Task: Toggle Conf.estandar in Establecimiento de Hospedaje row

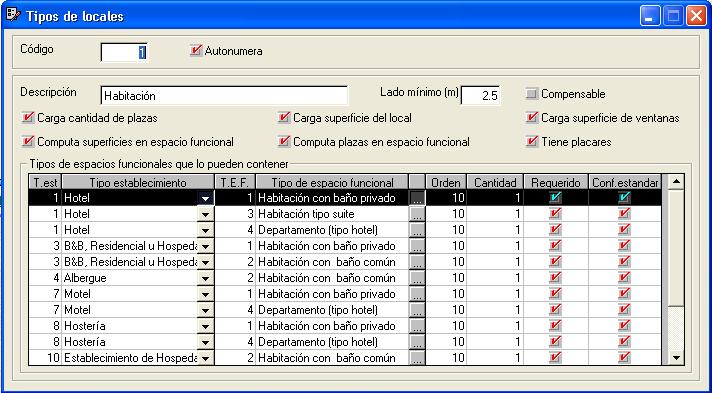Action: (624, 358)
